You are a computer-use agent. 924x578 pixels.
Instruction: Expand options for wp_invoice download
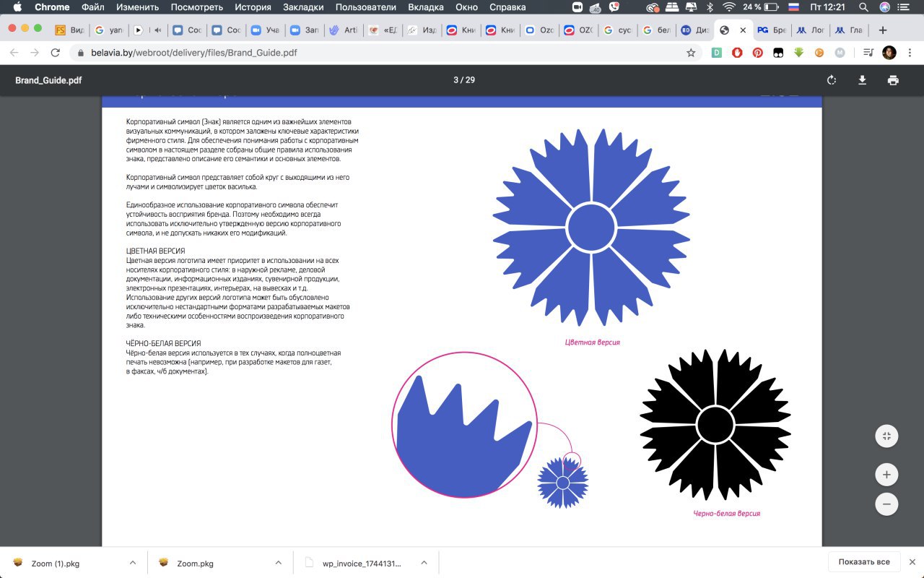pos(424,563)
